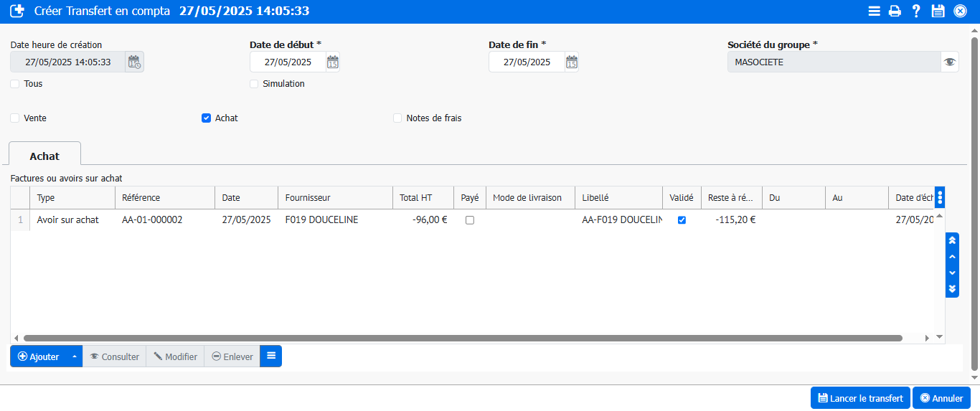Screen dimensions: 980x411
Task: View Société du groupe with eye icon
Action: (x=950, y=62)
